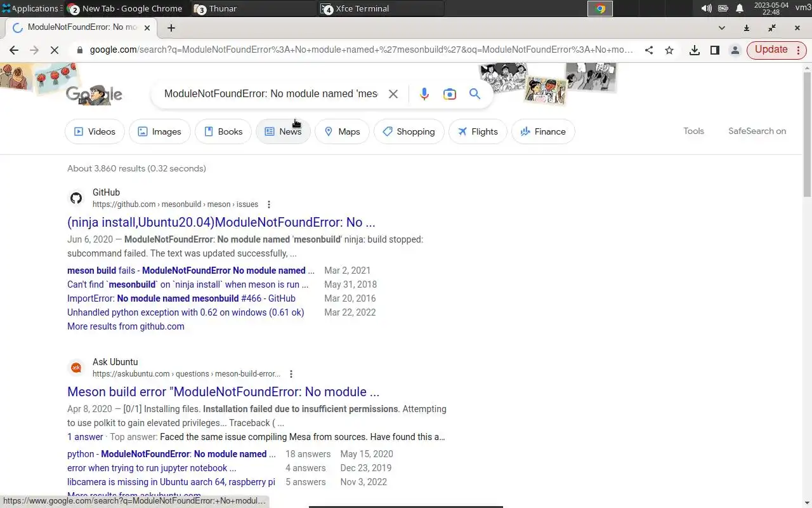Image resolution: width=812 pixels, height=508 pixels.
Task: Open Chrome downloads icon
Action: 695,50
